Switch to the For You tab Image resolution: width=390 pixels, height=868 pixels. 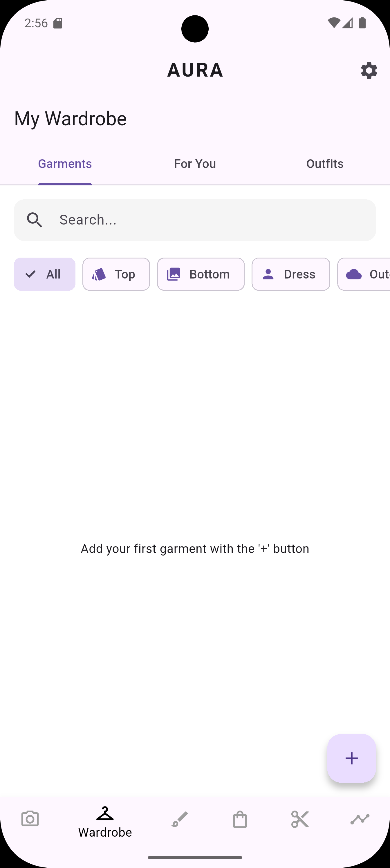tap(195, 164)
